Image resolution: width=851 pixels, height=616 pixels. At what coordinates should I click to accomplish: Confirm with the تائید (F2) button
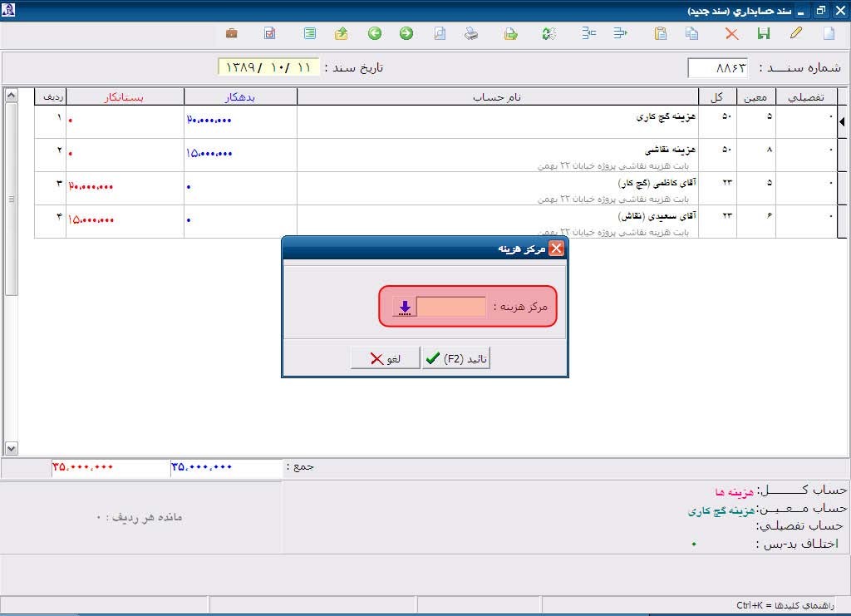coord(454,357)
